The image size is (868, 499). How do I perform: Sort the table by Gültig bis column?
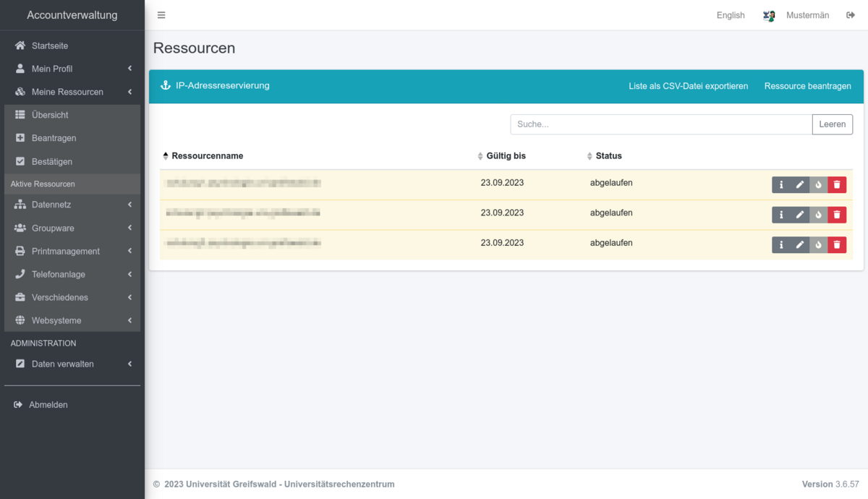click(506, 156)
